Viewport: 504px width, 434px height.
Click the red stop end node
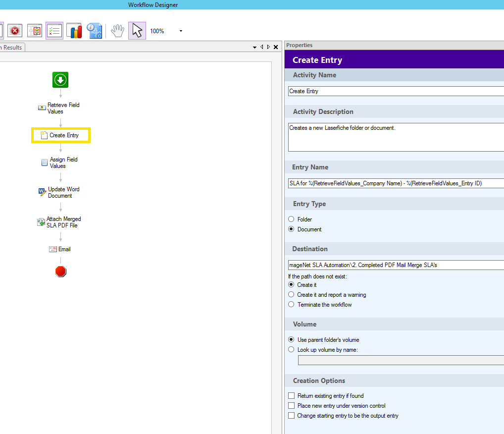tap(61, 271)
